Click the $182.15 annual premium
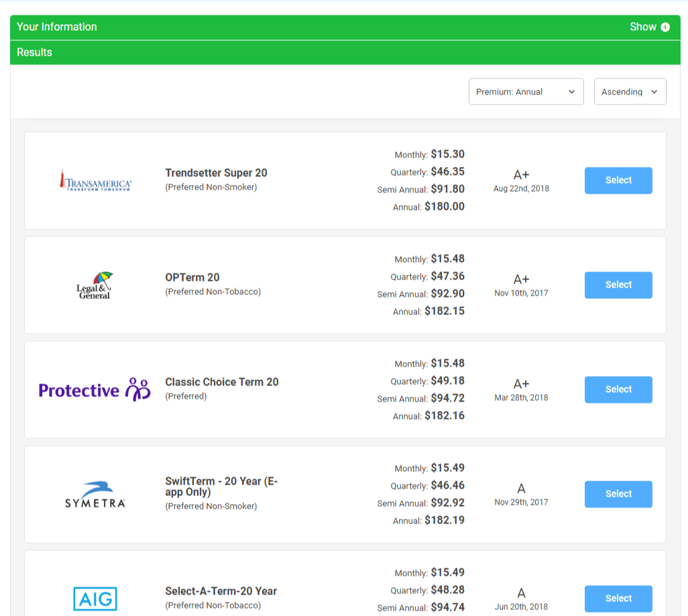 pos(444,310)
